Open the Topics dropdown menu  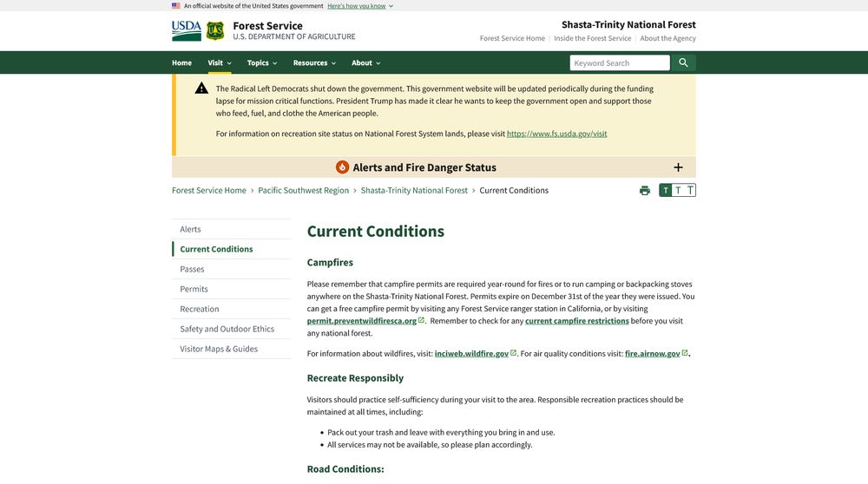[x=262, y=62]
